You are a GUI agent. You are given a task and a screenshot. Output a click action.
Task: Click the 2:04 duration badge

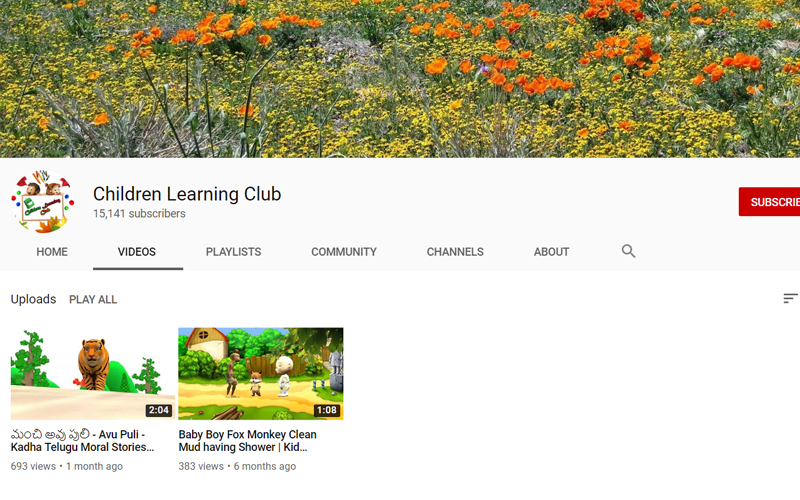pos(158,410)
